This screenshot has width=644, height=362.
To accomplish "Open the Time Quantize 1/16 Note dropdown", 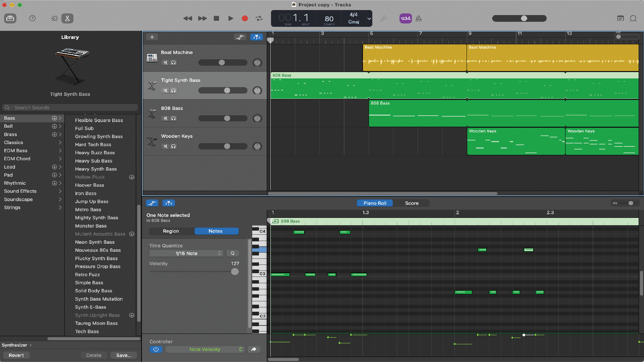I will point(186,253).
